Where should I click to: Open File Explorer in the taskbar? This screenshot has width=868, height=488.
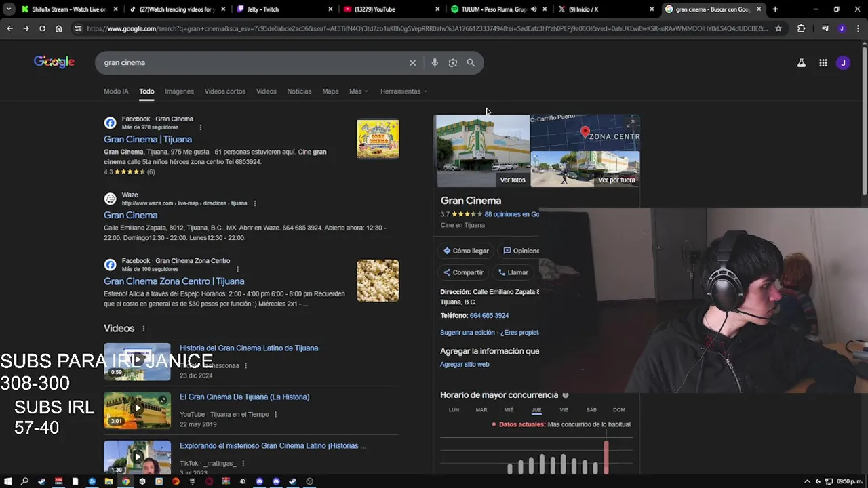108,481
